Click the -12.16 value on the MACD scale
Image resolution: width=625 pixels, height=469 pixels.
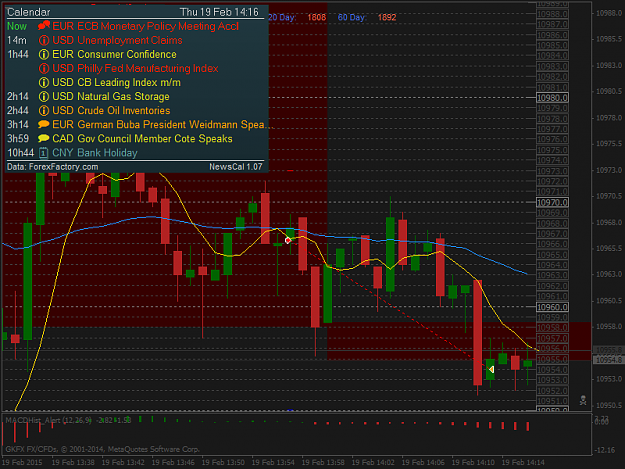tap(605, 450)
